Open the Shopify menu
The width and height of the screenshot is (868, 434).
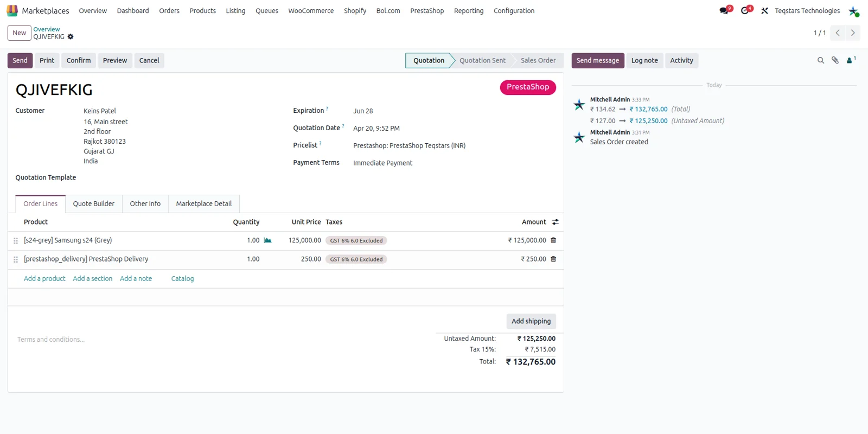tap(355, 11)
